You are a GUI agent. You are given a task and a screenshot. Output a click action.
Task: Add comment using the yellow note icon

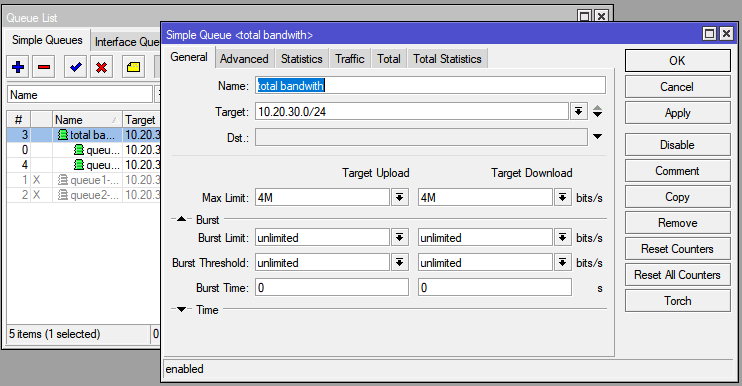[133, 67]
